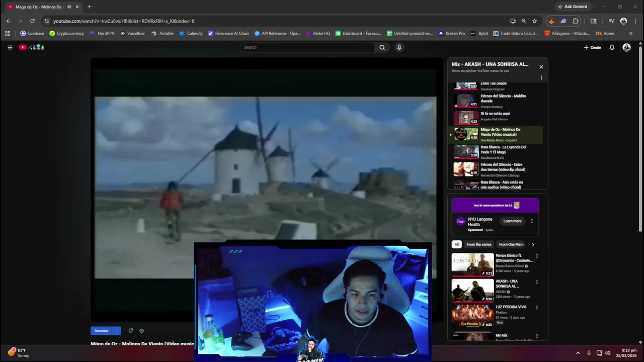The image size is (644, 362).
Task: Open the Download button dropdown dots
Action: coord(117,331)
